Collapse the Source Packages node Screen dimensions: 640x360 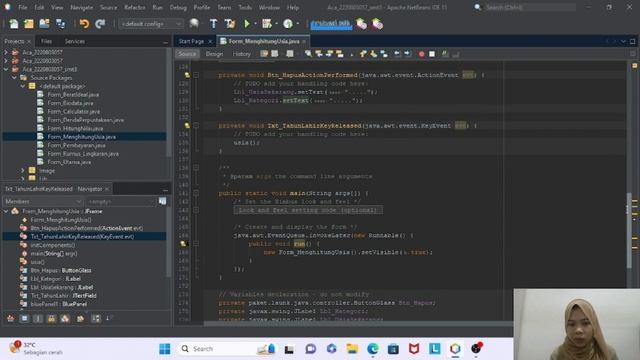[x=14, y=78]
